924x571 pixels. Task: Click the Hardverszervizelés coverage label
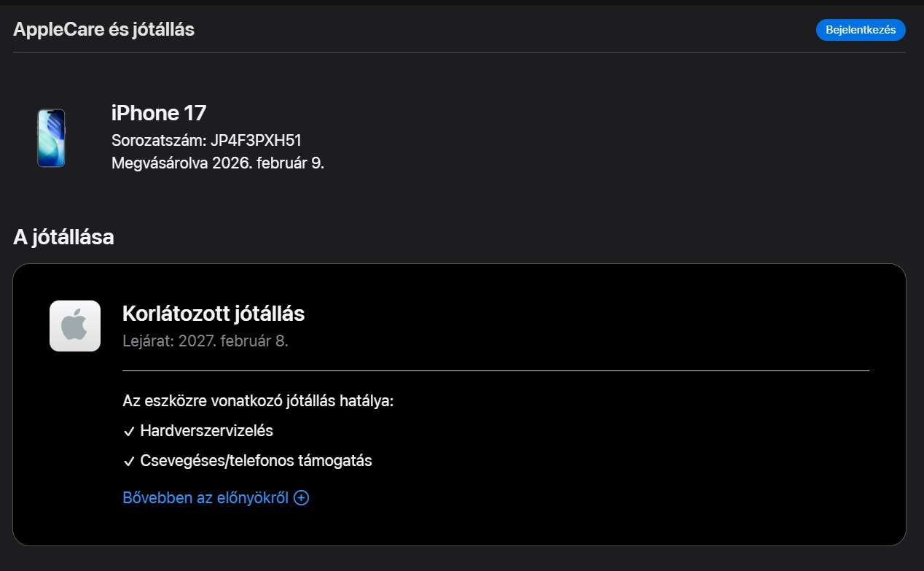coord(206,431)
